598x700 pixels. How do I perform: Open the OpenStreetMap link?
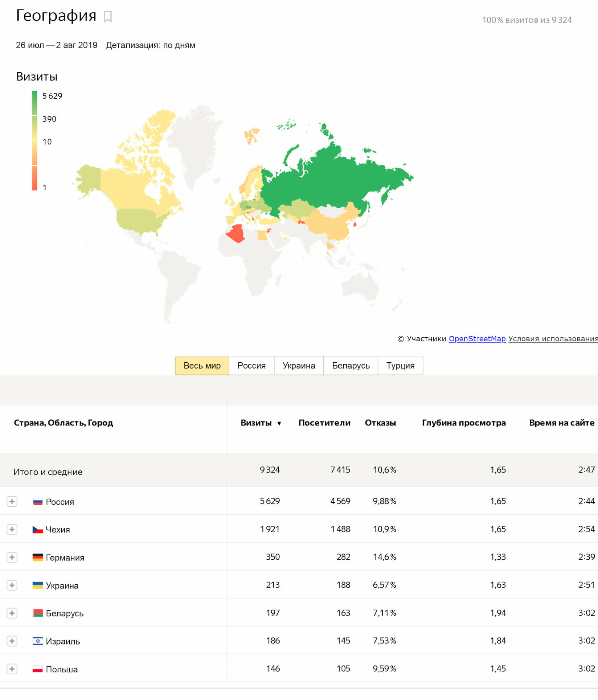477,338
